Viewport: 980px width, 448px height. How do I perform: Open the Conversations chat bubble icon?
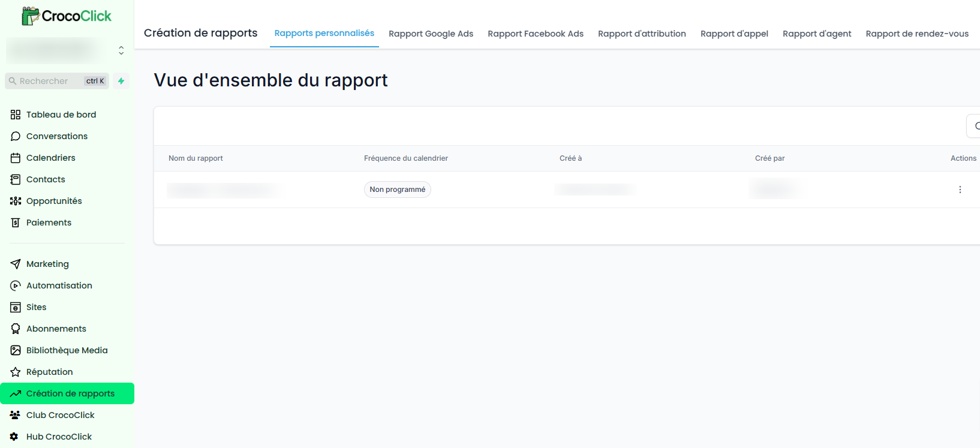[x=16, y=136]
